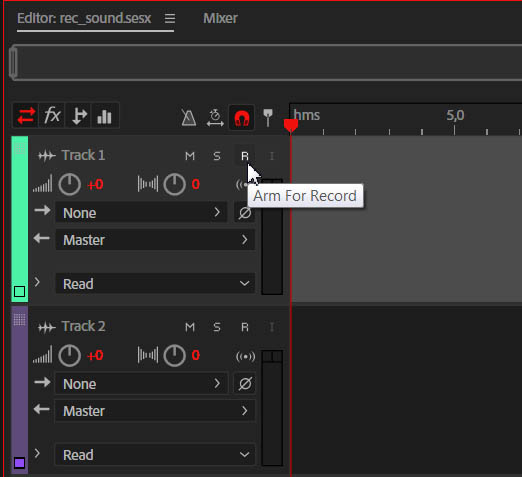Click the Track 1 name label
This screenshot has width=522, height=477.
83,155
